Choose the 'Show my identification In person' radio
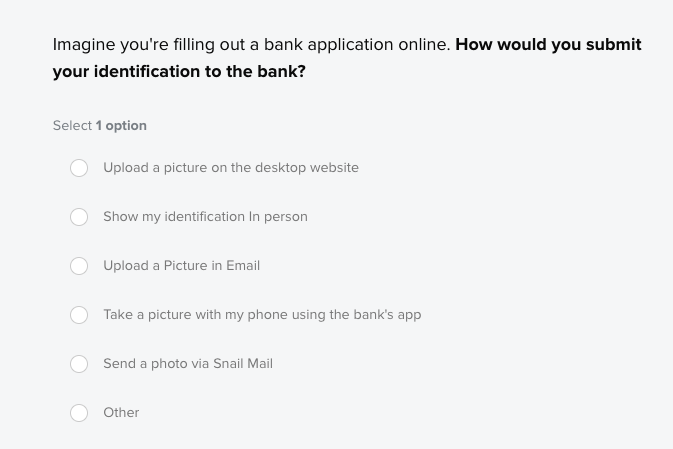Screen dimensions: 673x449 79,217
